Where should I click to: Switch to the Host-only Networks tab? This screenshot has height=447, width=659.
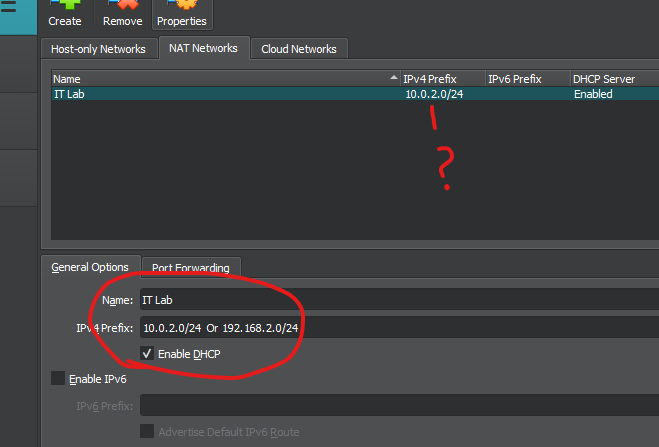99,48
